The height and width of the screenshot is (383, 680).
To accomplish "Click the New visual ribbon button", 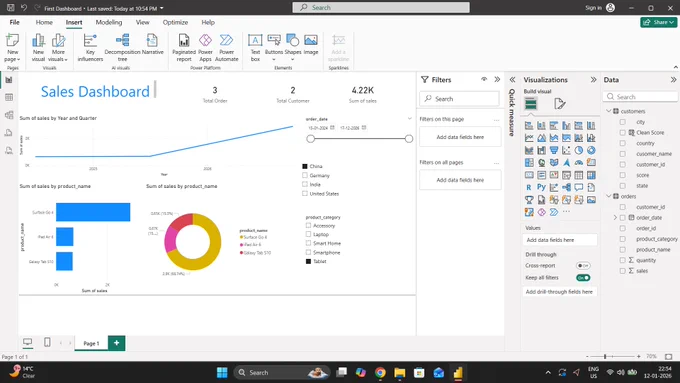I will tap(38, 48).
